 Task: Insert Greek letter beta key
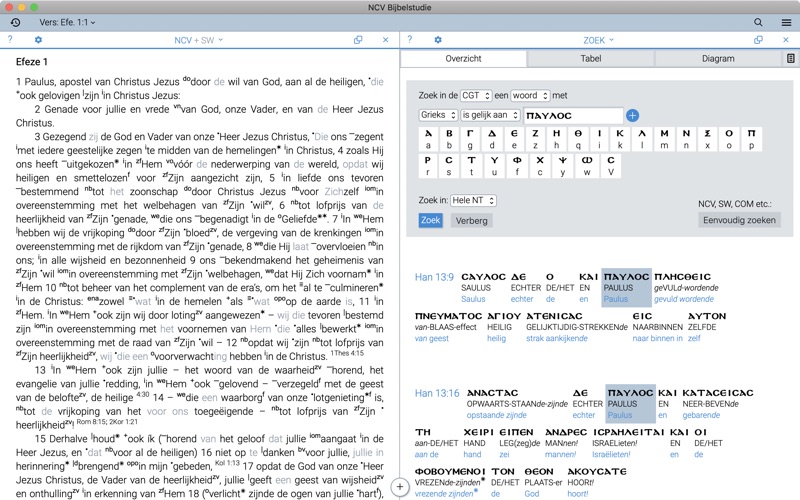[449, 139]
